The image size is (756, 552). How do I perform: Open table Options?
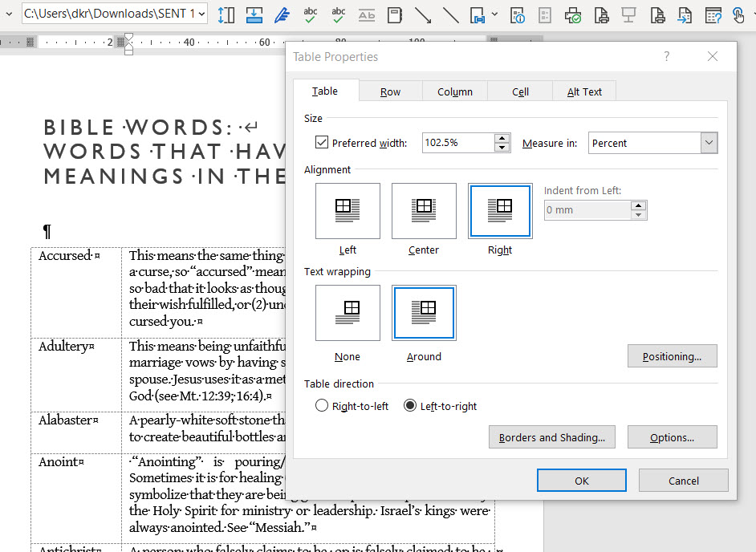click(x=672, y=436)
